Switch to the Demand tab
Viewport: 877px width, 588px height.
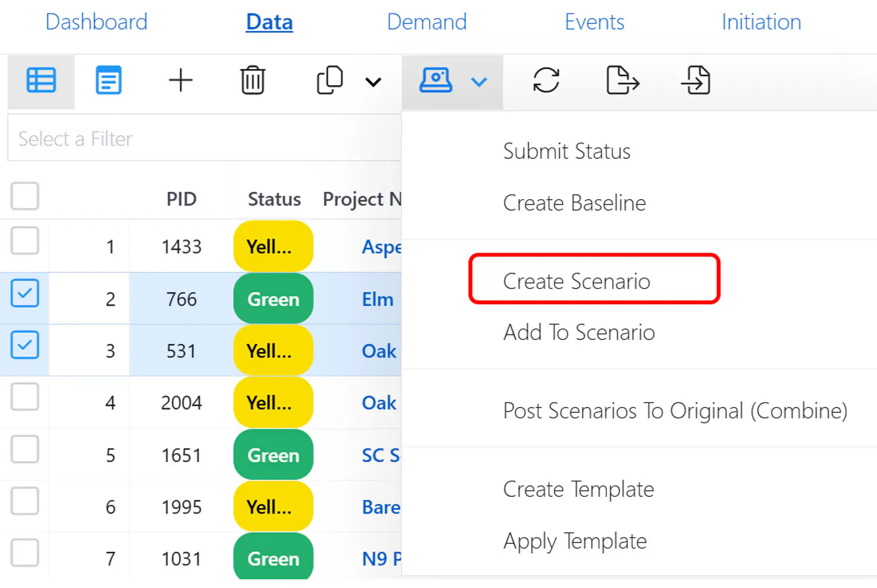click(x=427, y=22)
